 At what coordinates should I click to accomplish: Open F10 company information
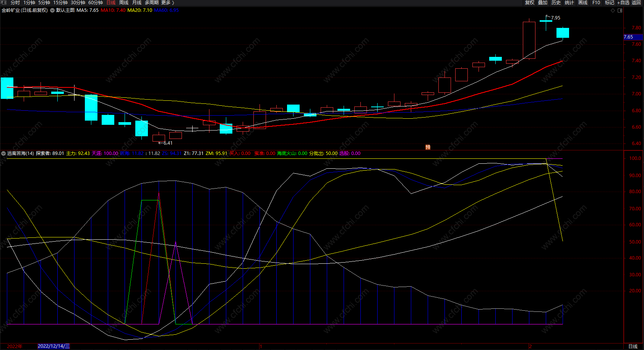tap(596, 3)
